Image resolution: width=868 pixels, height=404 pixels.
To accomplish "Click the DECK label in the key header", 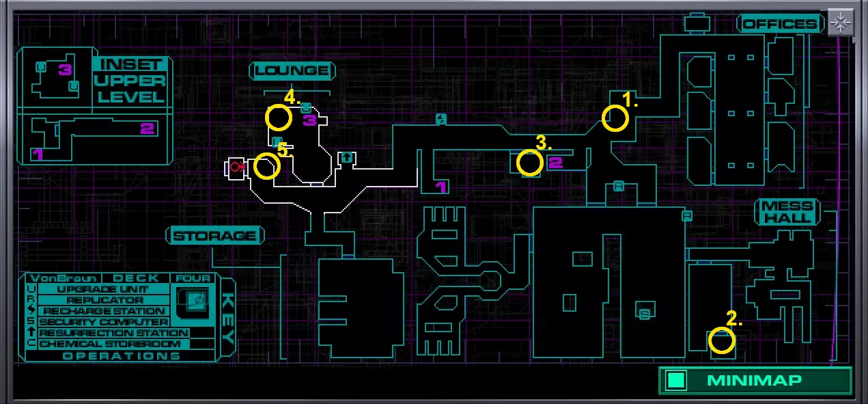I will click(x=136, y=278).
